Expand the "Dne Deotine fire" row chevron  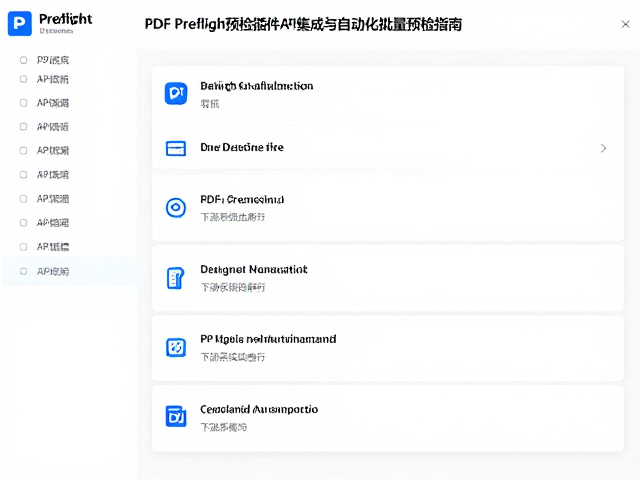pyautogui.click(x=603, y=148)
